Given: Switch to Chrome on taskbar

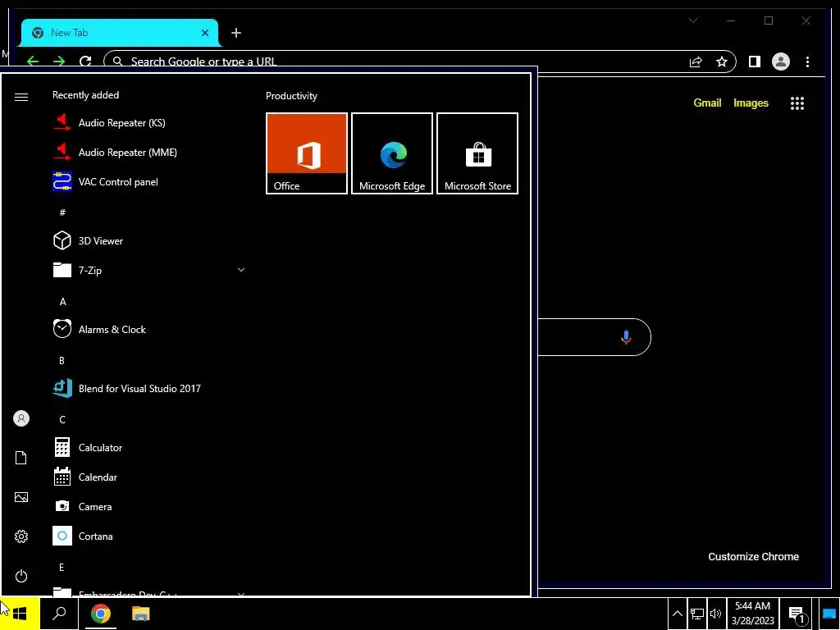Looking at the screenshot, I should [101, 614].
